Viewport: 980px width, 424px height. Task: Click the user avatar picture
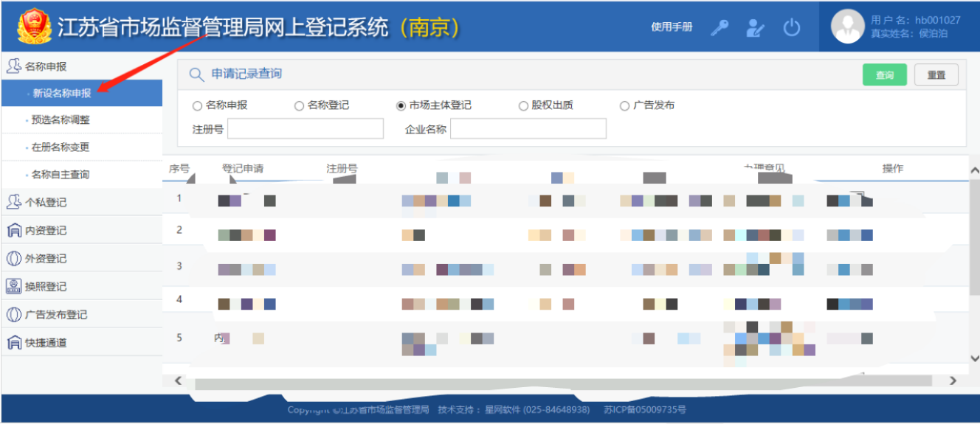847,27
